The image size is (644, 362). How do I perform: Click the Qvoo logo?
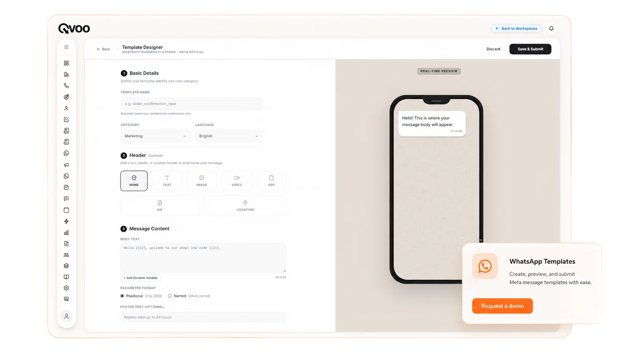tap(74, 28)
